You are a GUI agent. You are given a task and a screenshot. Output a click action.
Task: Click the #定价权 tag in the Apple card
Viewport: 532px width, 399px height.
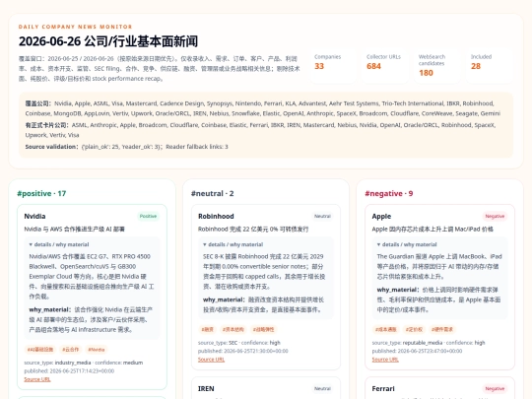(414, 329)
